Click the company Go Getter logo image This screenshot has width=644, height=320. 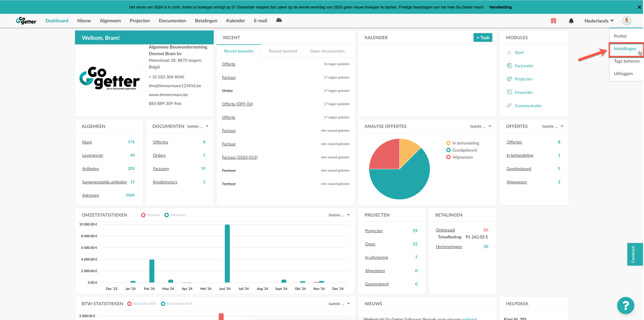pyautogui.click(x=110, y=78)
